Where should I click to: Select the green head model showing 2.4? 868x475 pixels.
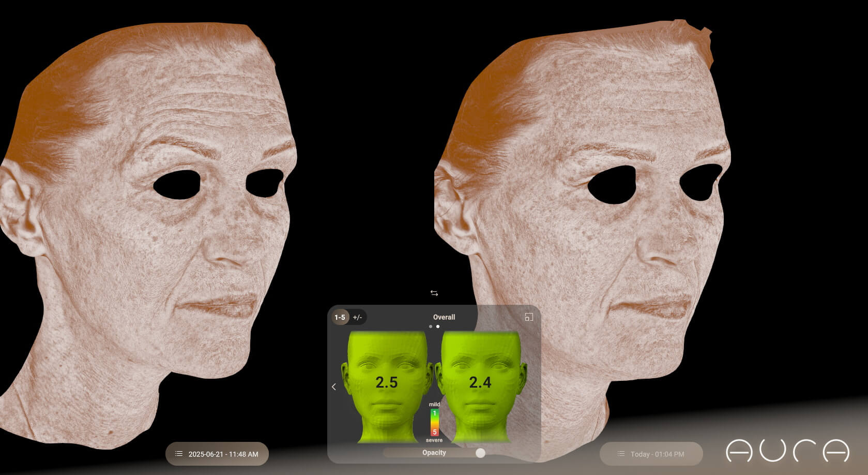pyautogui.click(x=481, y=385)
